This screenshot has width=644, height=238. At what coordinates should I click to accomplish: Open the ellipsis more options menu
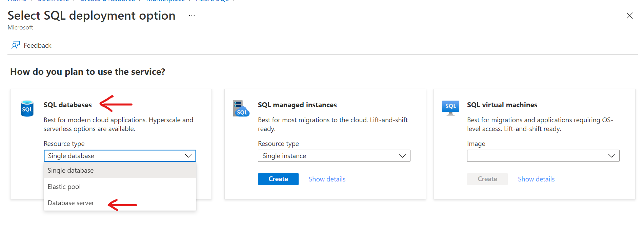tap(192, 16)
